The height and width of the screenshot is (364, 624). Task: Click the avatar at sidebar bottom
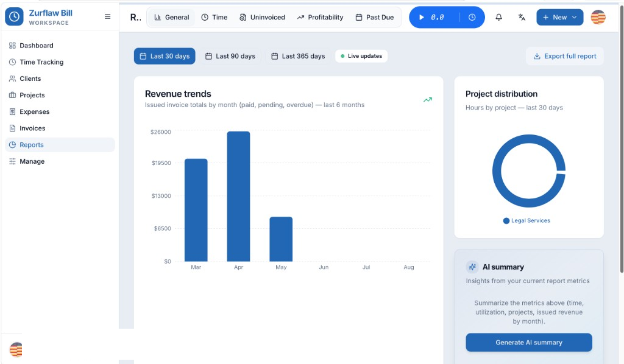16,349
